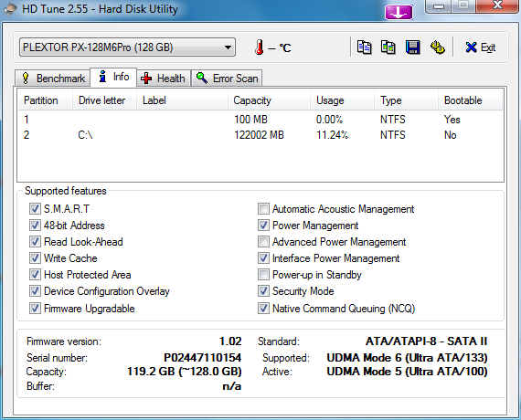Click the serial number P02447110154
Screen dimensions: 521x420
pyautogui.click(x=203, y=358)
